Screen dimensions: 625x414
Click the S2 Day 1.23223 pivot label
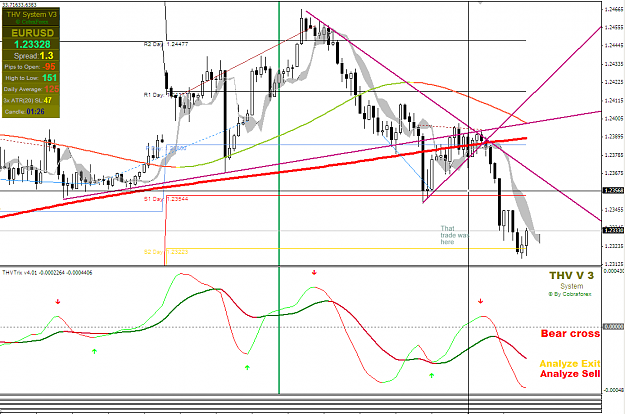(x=166, y=252)
